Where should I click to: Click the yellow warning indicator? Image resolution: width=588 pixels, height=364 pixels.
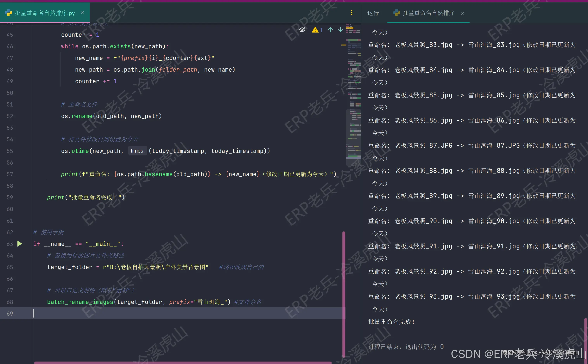(x=315, y=30)
